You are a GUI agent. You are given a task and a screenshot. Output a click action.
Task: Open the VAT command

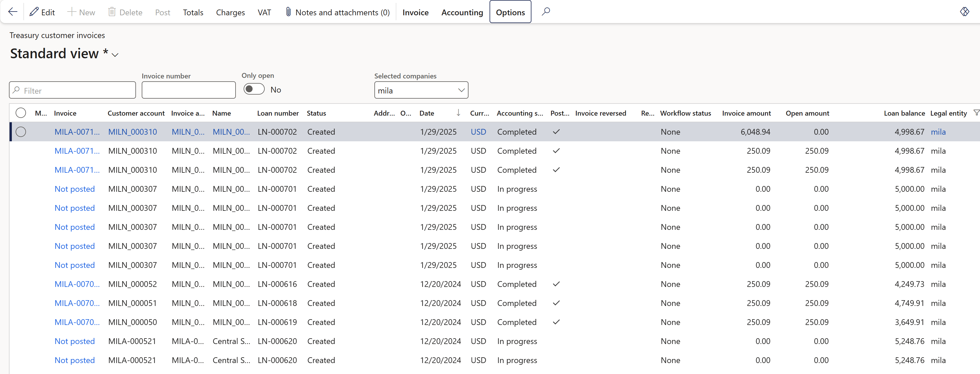[264, 12]
